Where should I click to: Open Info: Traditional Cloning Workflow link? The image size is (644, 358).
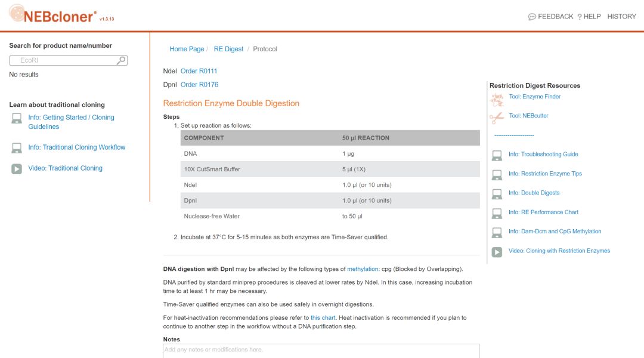(x=77, y=147)
